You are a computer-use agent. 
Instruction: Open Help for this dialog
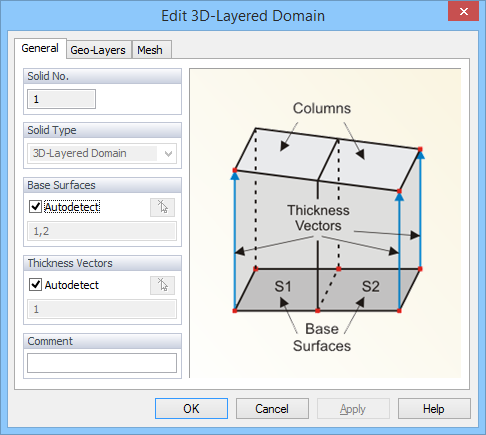434,409
